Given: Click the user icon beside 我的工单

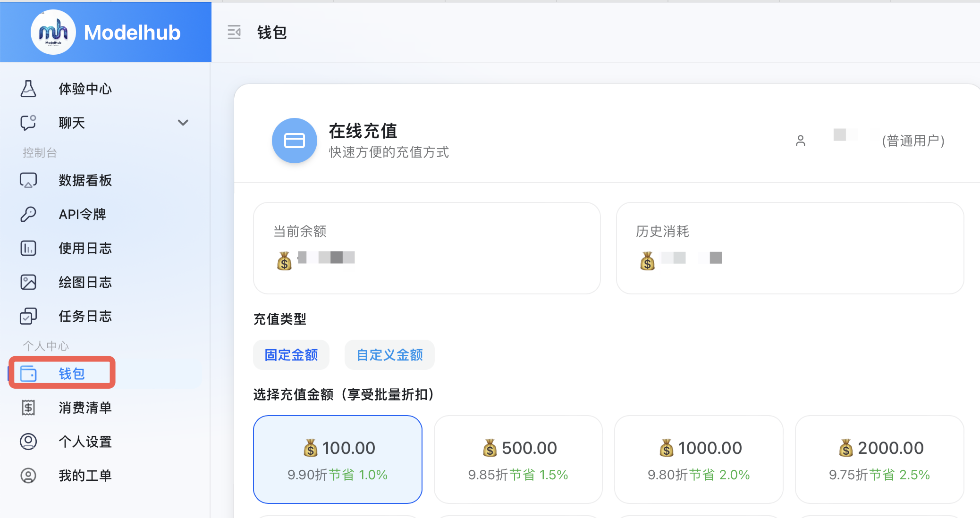Looking at the screenshot, I should click(28, 476).
